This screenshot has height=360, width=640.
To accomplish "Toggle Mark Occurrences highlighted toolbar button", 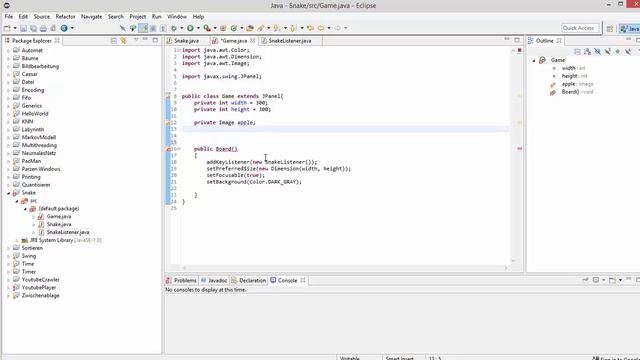I will (x=143, y=28).
